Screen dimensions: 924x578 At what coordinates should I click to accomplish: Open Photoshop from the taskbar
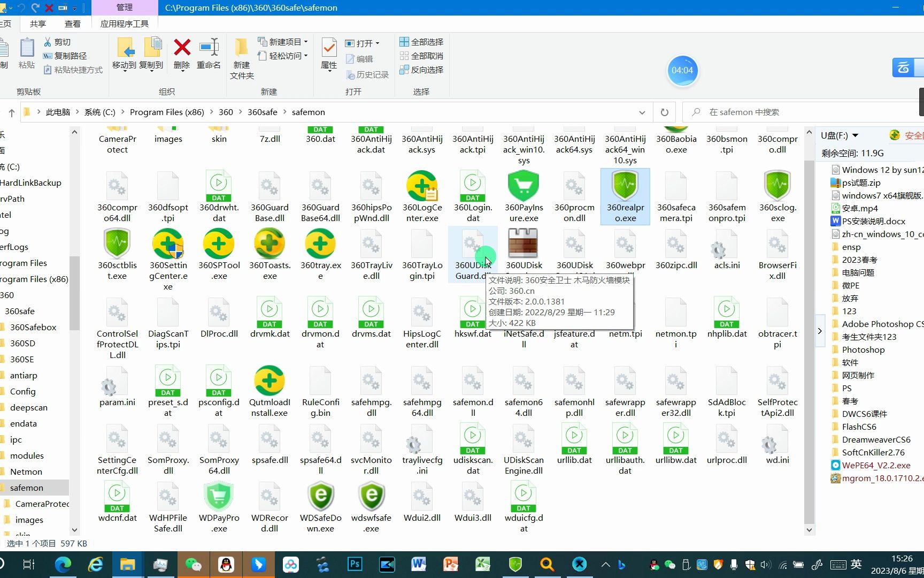(x=355, y=565)
